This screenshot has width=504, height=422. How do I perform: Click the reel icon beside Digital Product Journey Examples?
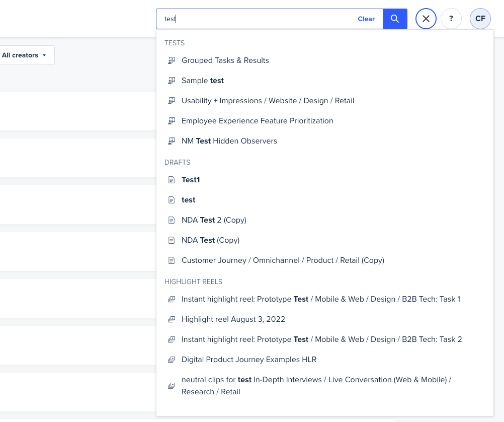tap(172, 360)
